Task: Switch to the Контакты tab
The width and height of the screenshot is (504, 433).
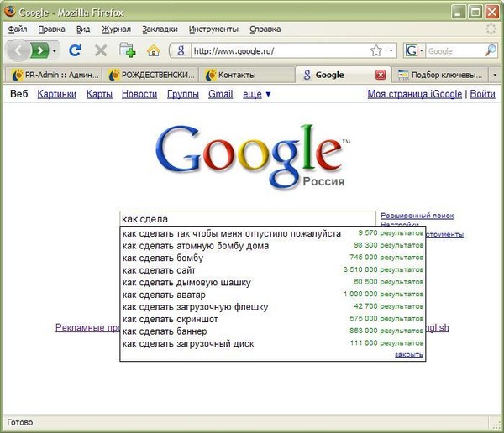Action: 246,75
